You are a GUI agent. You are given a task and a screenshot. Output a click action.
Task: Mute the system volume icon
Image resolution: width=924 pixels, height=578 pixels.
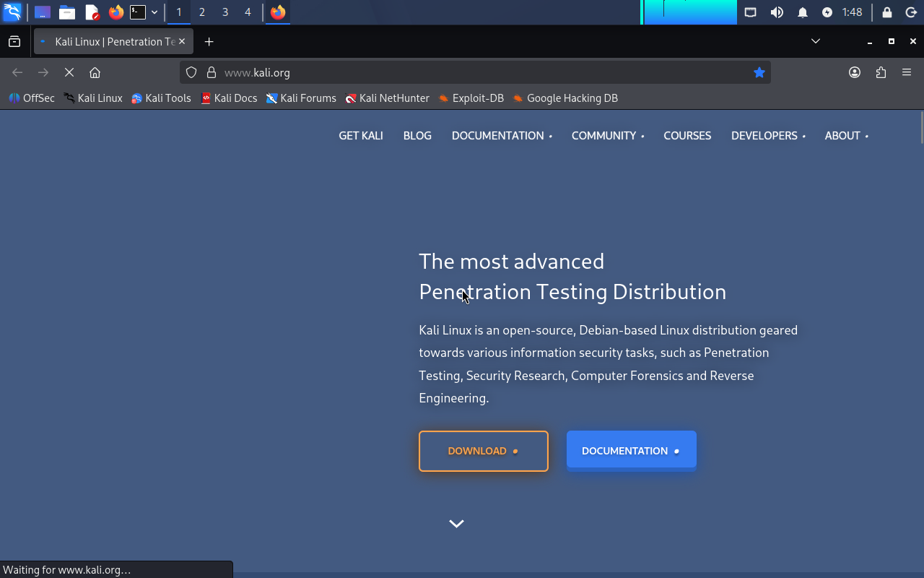(777, 12)
